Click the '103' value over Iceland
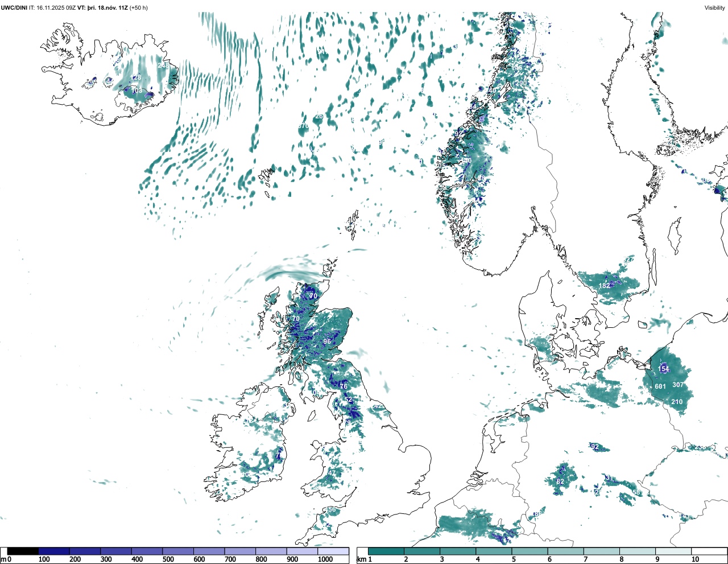728x564 pixels. pos(137,91)
